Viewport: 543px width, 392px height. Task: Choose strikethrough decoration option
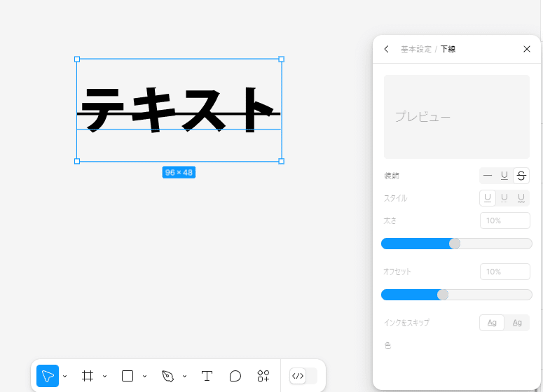[x=521, y=176]
